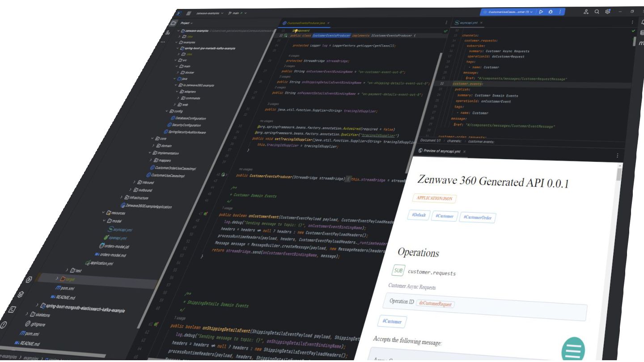The image size is (644, 362).
Task: Open the layered Build tool window icon
Action: 21,295
